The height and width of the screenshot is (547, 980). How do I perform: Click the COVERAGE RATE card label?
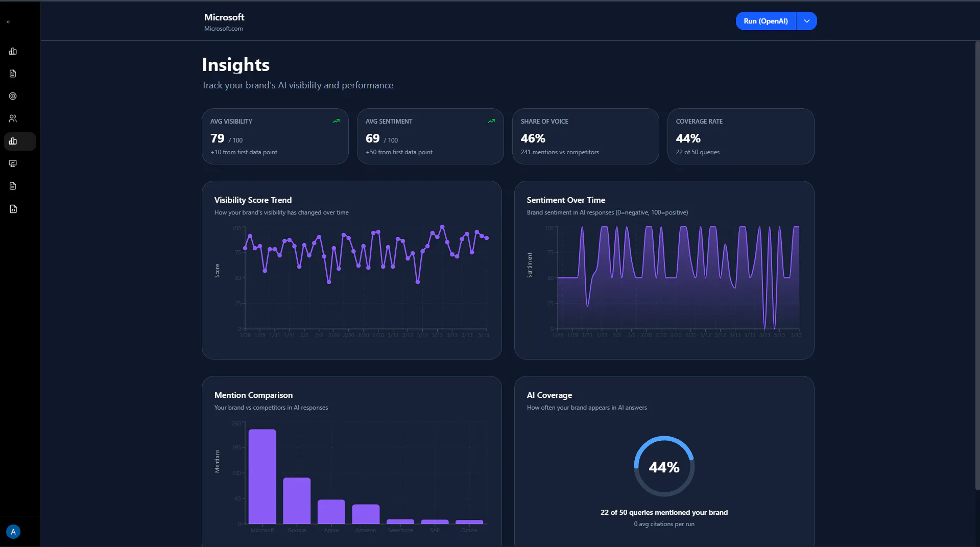[x=699, y=122]
